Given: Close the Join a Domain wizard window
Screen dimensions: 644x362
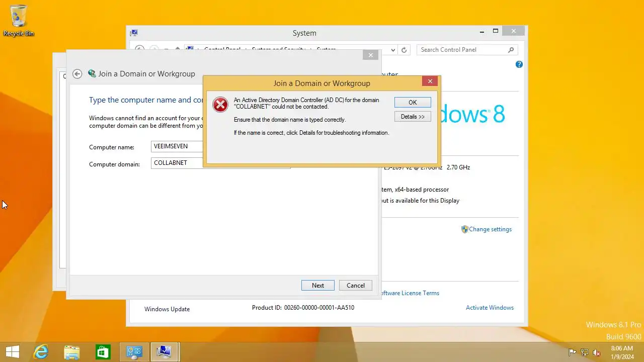Looking at the screenshot, I should point(371,55).
